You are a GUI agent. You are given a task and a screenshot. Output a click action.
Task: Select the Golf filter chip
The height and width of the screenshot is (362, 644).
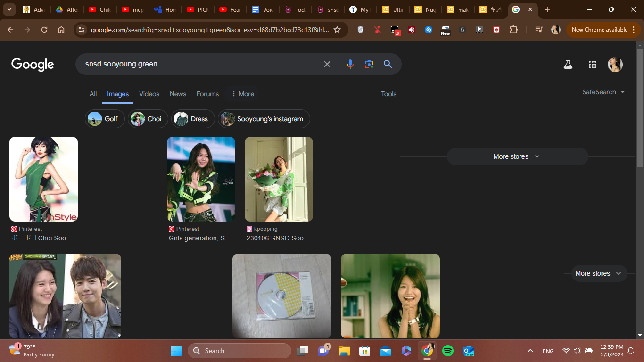point(105,119)
